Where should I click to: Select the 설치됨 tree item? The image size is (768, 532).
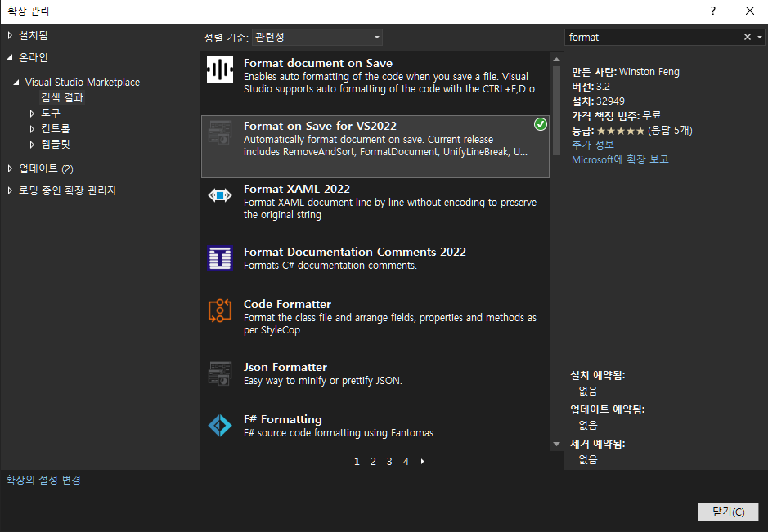(34, 35)
